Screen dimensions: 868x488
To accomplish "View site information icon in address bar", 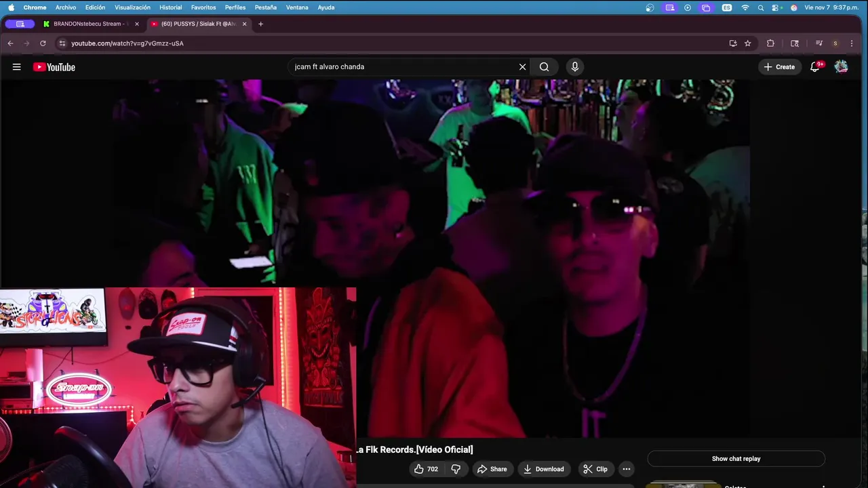I will [62, 43].
